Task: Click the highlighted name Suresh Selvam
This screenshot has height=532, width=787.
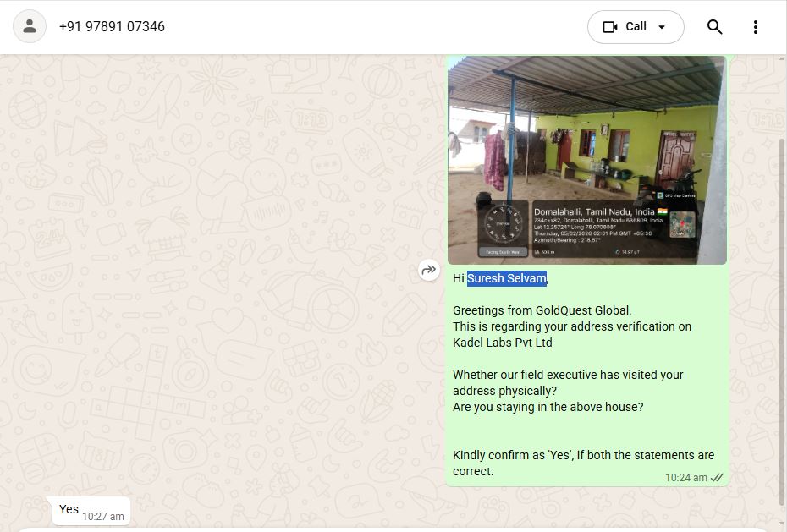Action: click(506, 278)
